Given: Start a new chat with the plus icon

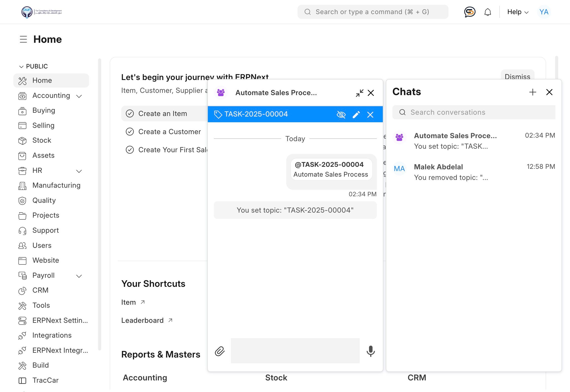Looking at the screenshot, I should tap(533, 92).
